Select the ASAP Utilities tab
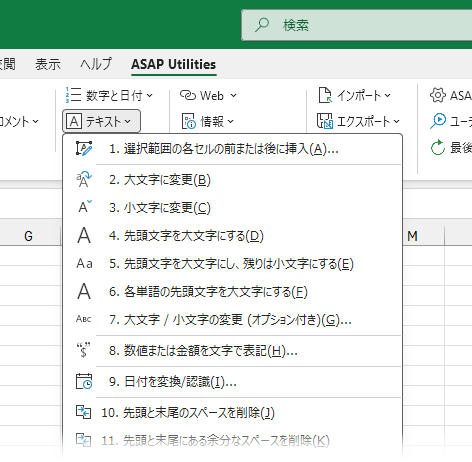 (174, 64)
